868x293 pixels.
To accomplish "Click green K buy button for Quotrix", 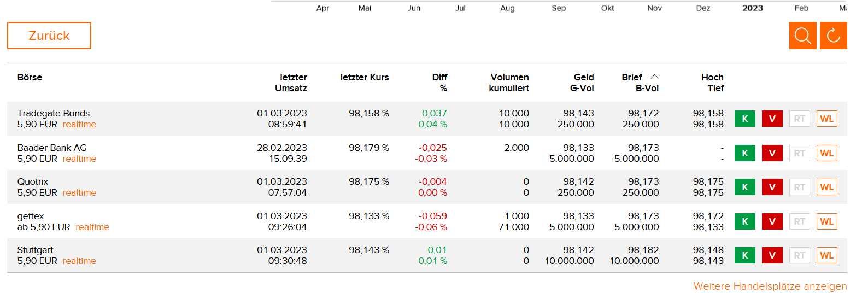I will point(744,187).
